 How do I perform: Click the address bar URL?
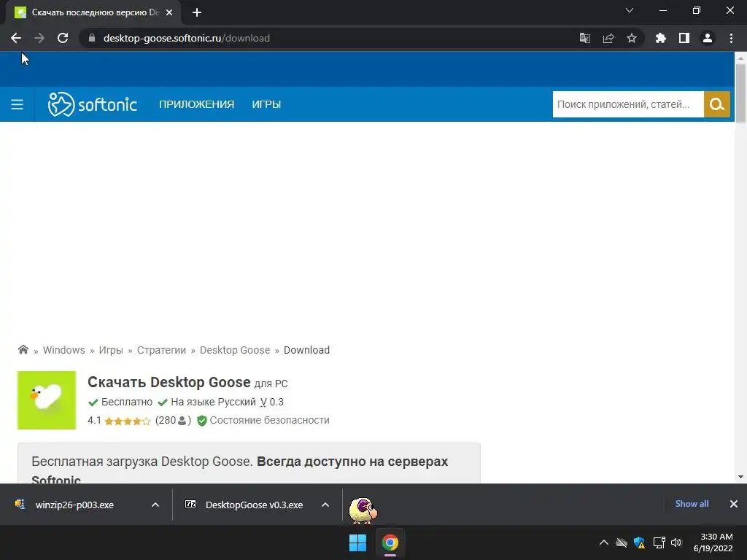click(x=187, y=38)
